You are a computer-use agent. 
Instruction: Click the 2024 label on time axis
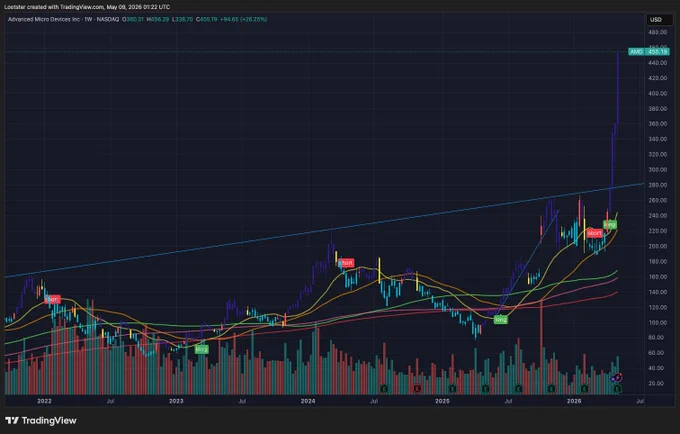click(308, 401)
